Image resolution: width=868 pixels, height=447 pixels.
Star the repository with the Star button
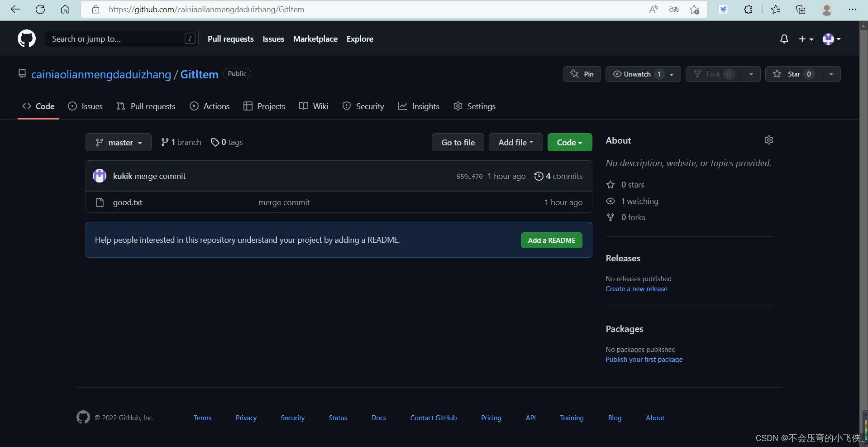793,74
